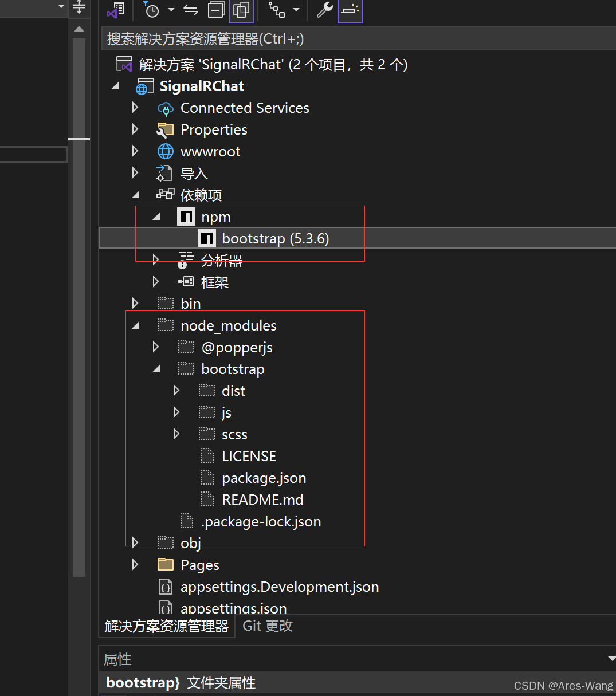This screenshot has height=696, width=616.
Task: Click the bin hidden folder icon
Action: (165, 304)
